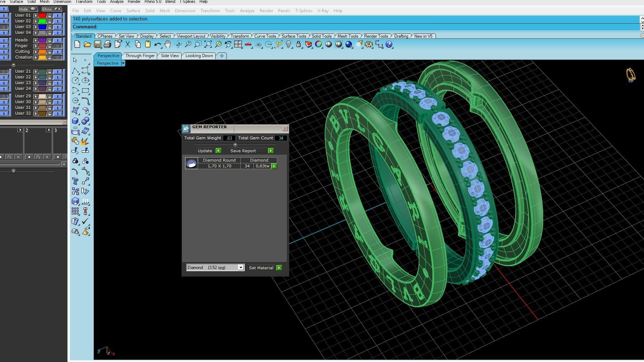Open the four-viewport layout icon

[238, 45]
